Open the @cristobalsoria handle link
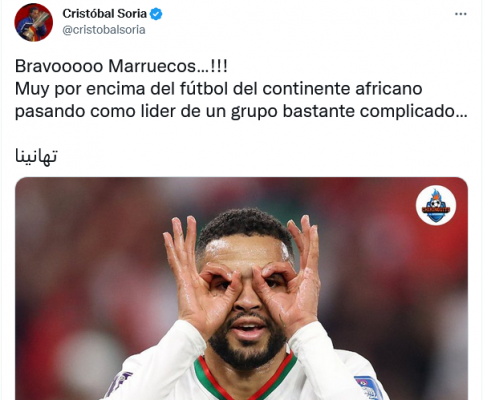 point(104,30)
